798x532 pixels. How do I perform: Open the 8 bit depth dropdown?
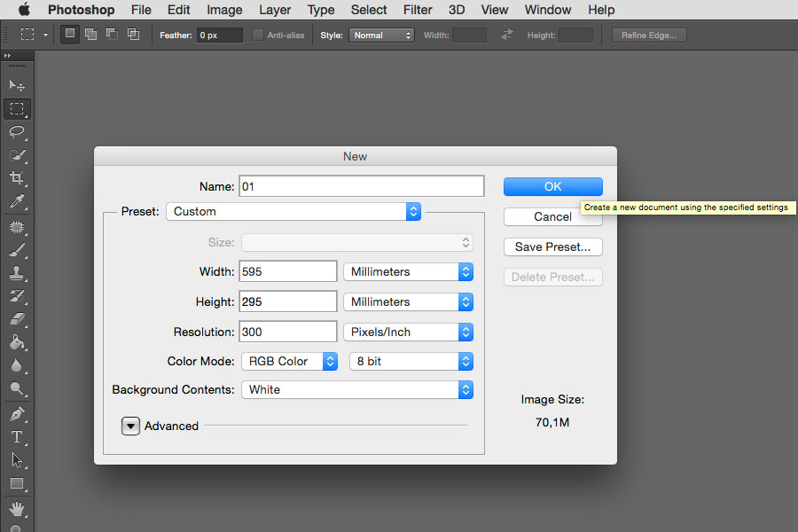click(411, 362)
